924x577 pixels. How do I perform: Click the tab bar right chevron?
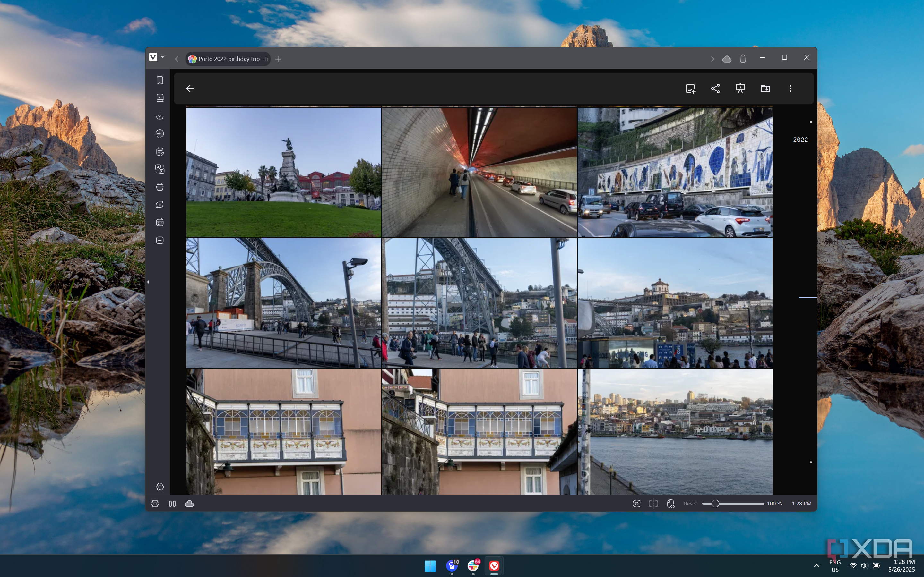(712, 59)
